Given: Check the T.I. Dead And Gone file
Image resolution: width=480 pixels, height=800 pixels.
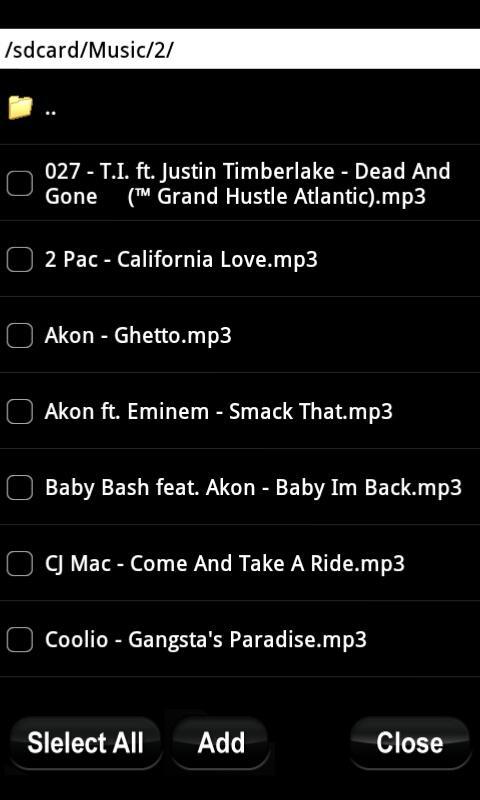Looking at the screenshot, I should click(x=19, y=183).
